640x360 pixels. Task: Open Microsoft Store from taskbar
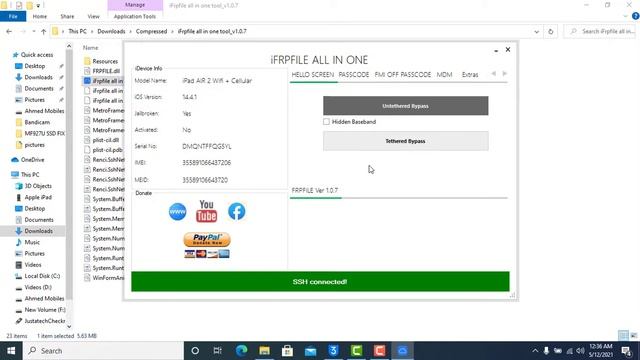point(287,351)
